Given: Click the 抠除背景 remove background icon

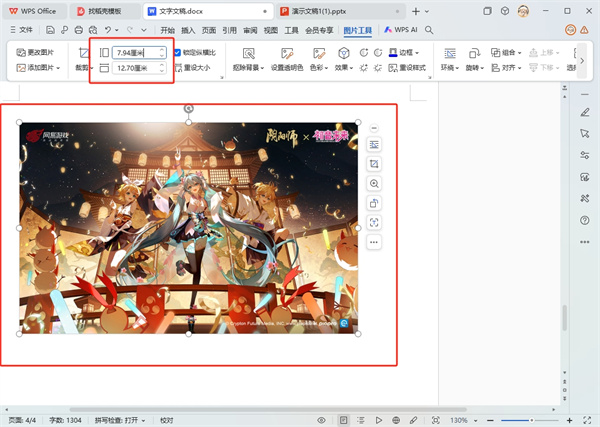Looking at the screenshot, I should click(249, 53).
